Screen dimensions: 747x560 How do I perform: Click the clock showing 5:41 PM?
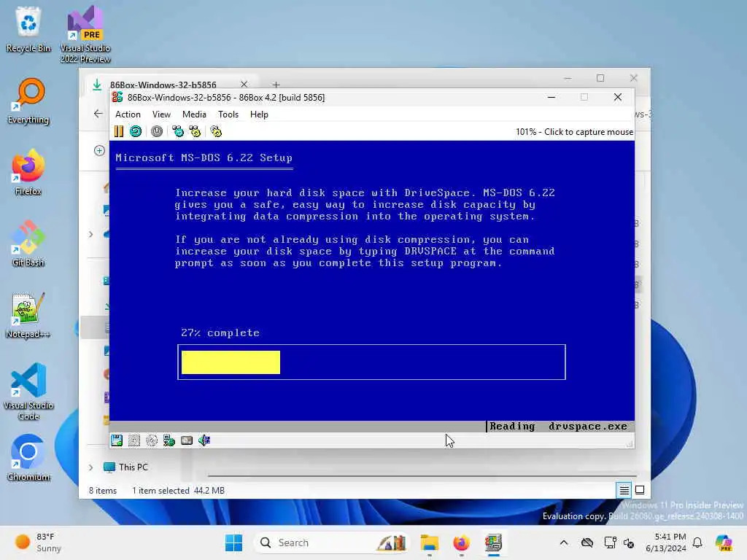pyautogui.click(x=665, y=542)
